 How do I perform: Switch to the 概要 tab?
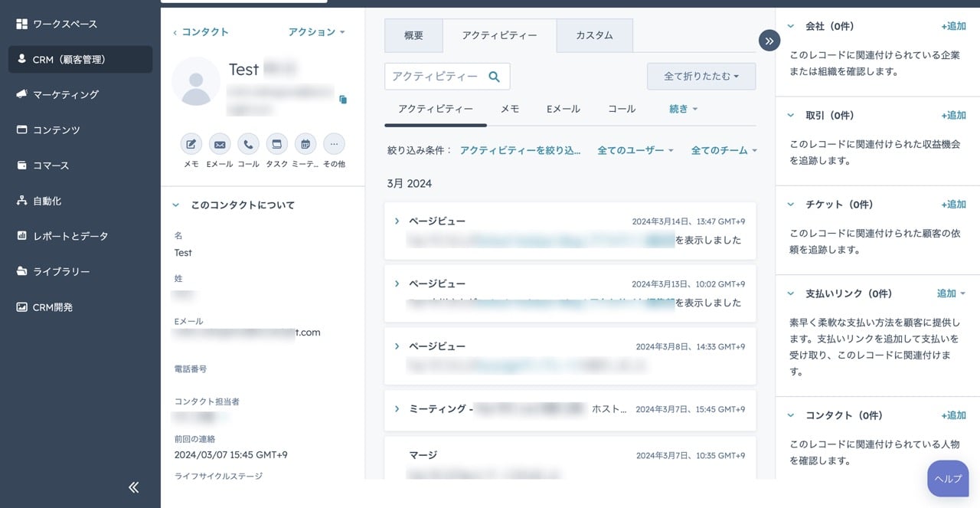coord(413,35)
